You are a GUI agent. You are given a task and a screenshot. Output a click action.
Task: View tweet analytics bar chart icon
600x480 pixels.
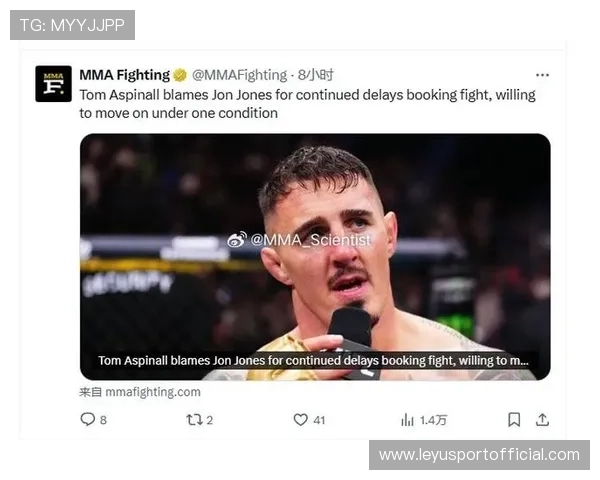tap(407, 420)
